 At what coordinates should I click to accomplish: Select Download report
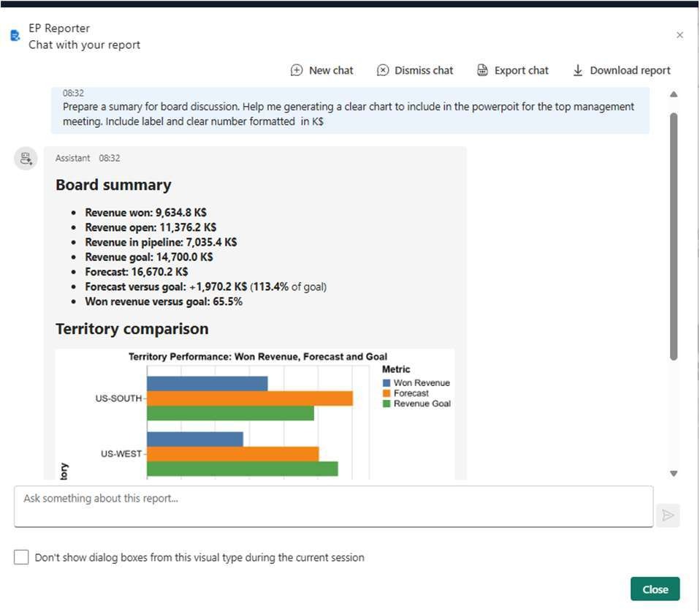[621, 70]
